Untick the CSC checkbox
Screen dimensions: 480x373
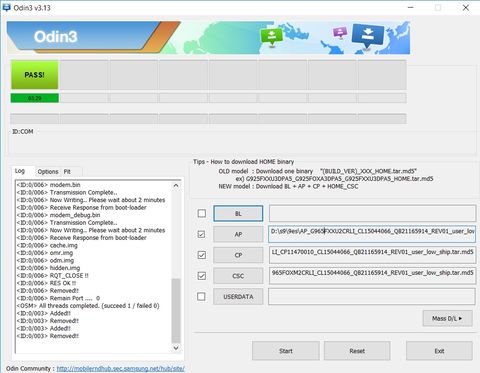coord(202,276)
